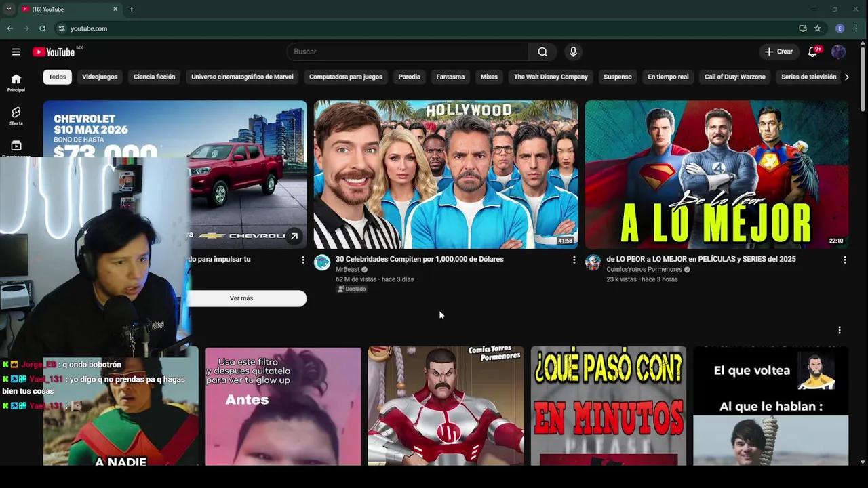Close the YouTube browser tab
Image resolution: width=868 pixels, height=488 pixels.
click(x=115, y=9)
